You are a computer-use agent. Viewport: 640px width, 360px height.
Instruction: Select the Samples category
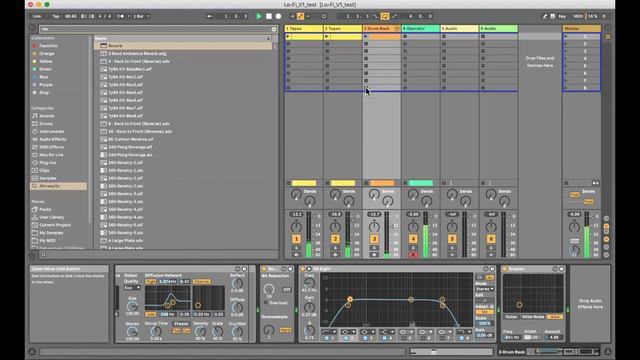pos(48,178)
